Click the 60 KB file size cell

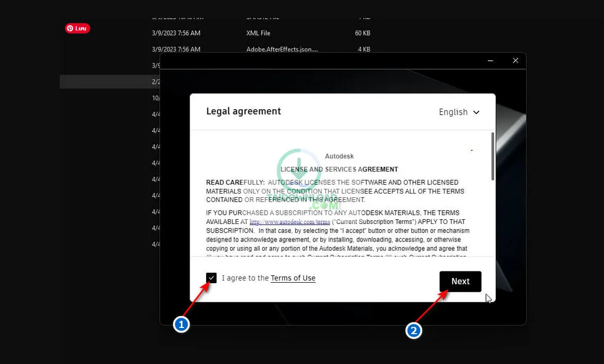pyautogui.click(x=362, y=33)
